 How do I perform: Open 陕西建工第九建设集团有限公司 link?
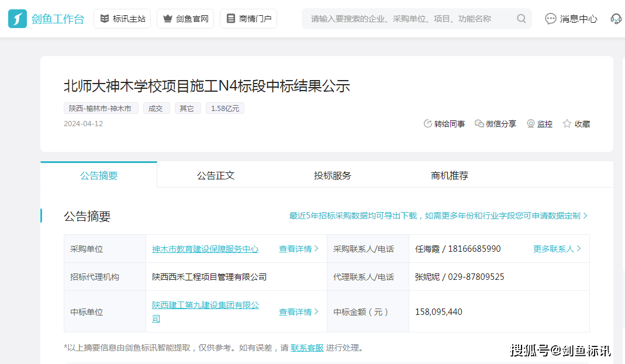(205, 311)
